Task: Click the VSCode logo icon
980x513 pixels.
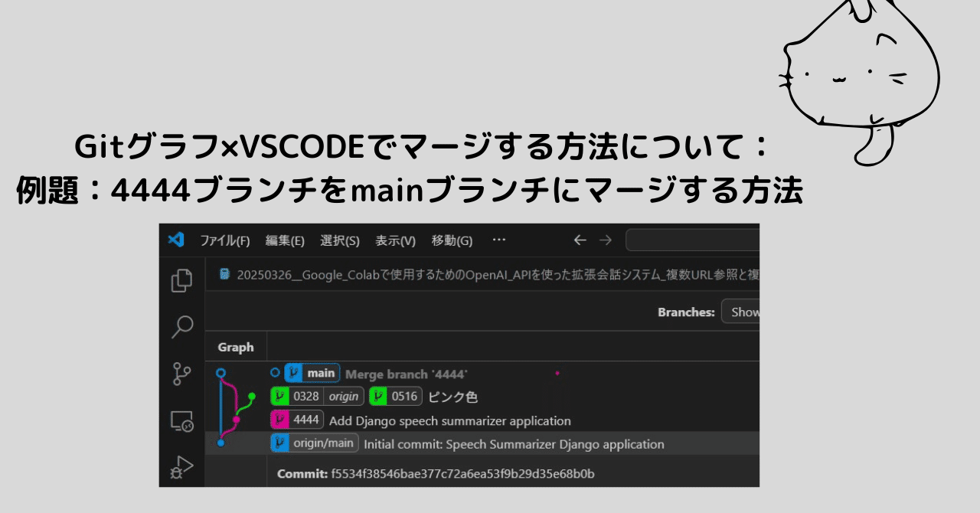Action: [177, 240]
